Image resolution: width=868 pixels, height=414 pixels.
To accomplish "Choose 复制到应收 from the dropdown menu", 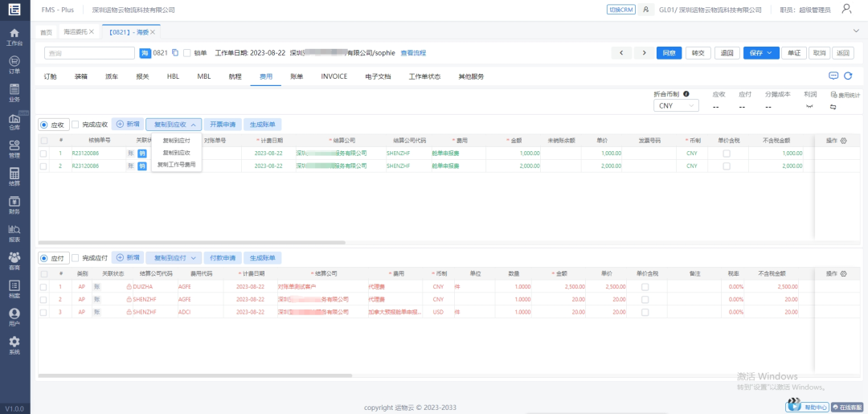I will click(176, 152).
